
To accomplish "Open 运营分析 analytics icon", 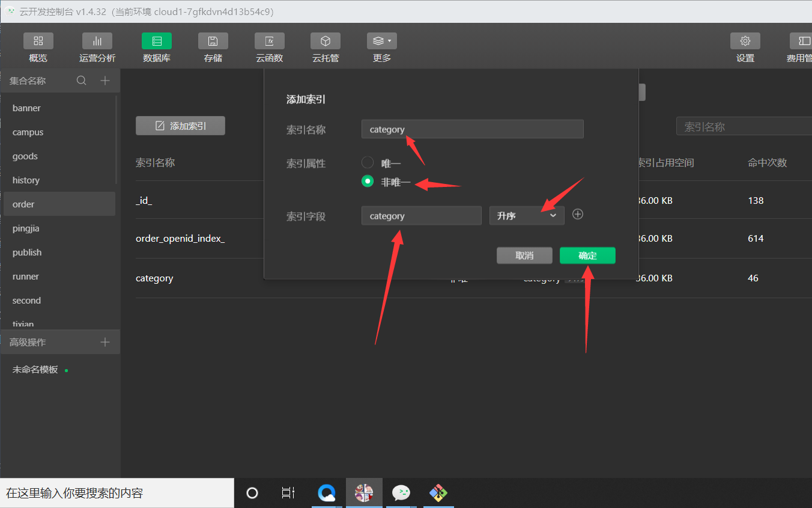I will coord(97,41).
